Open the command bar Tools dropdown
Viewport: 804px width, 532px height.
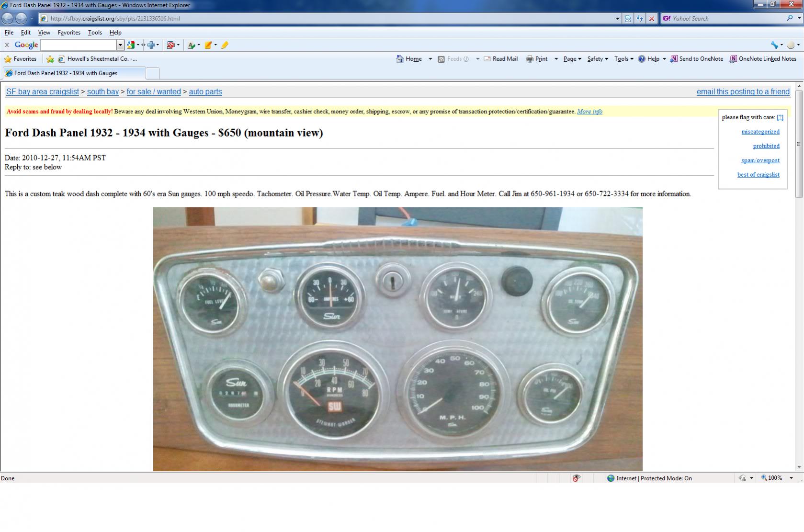pos(624,59)
